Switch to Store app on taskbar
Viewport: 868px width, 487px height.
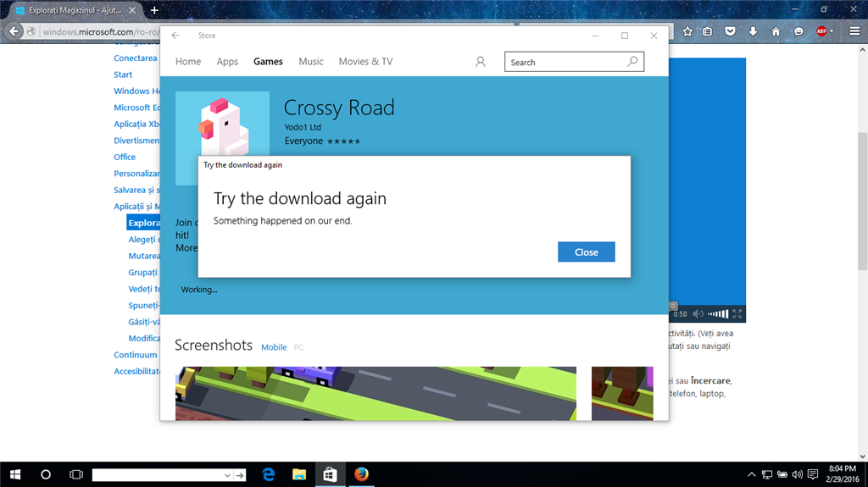[330, 474]
